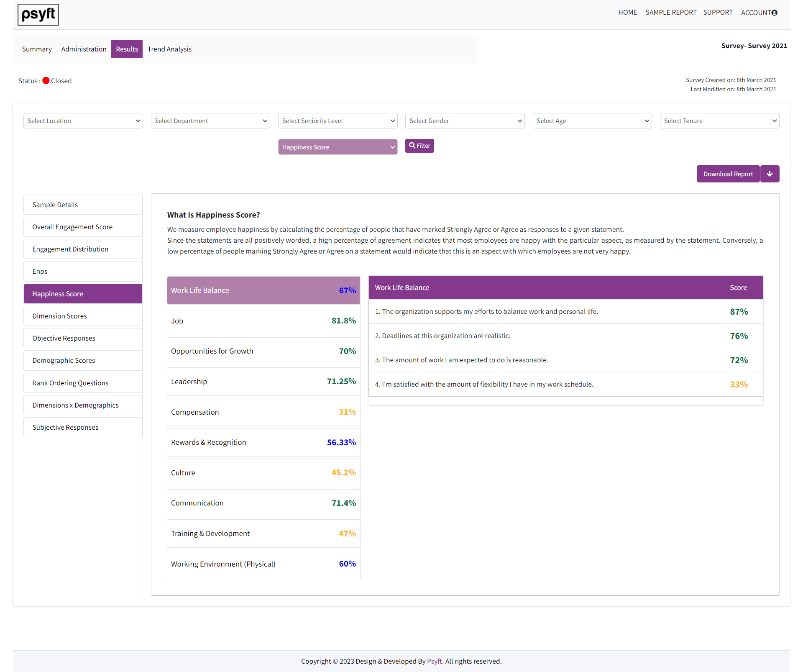803x672 pixels.
Task: Click SAMPLE REPORT in the top navigation
Action: click(671, 12)
